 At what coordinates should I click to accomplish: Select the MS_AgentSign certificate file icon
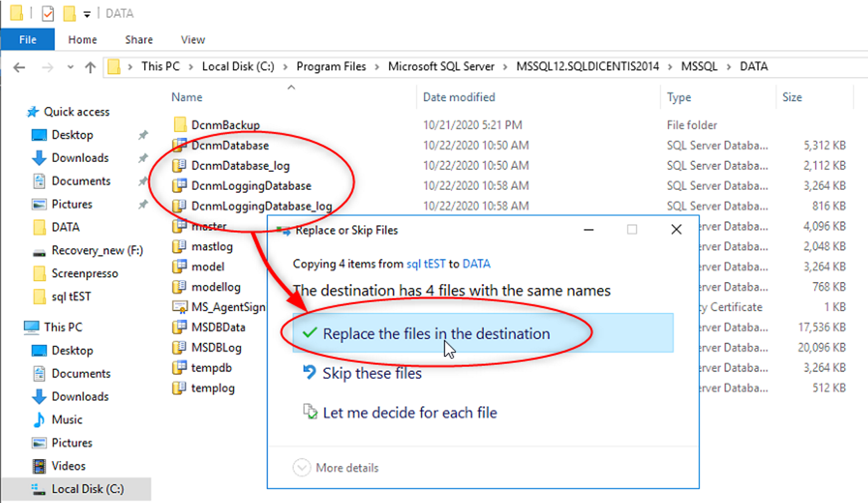[179, 307]
